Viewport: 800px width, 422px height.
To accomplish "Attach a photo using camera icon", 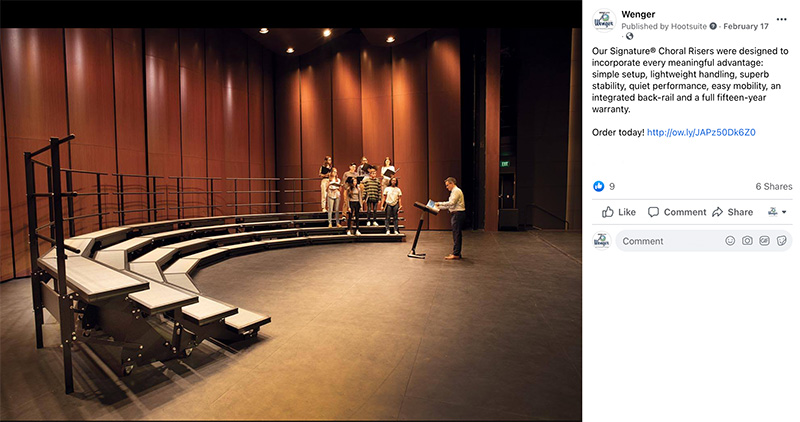I will point(747,241).
